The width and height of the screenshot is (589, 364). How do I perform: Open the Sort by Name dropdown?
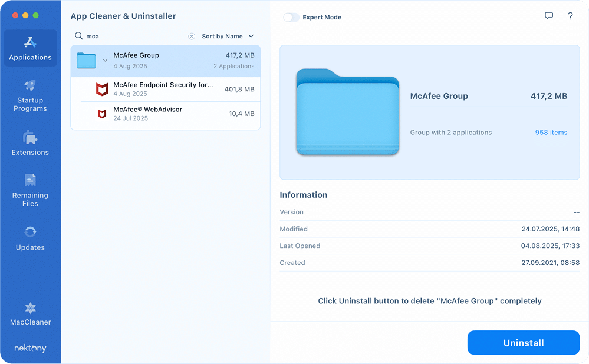228,36
